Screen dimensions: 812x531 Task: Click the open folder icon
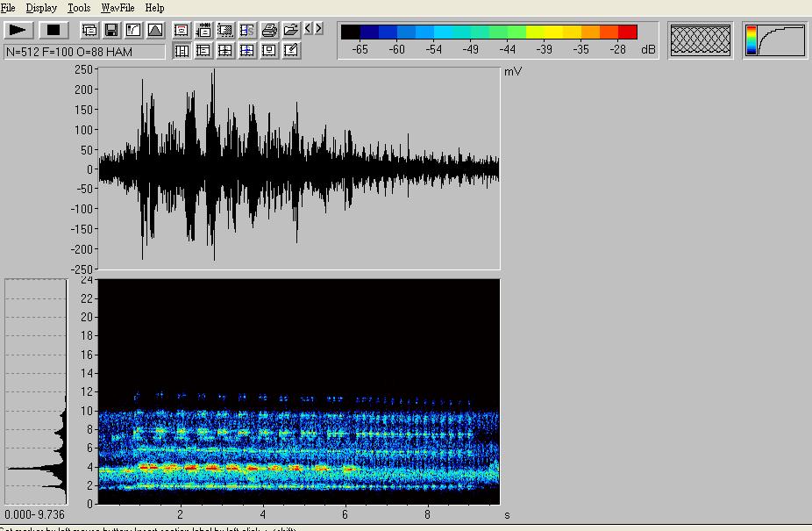[291, 30]
